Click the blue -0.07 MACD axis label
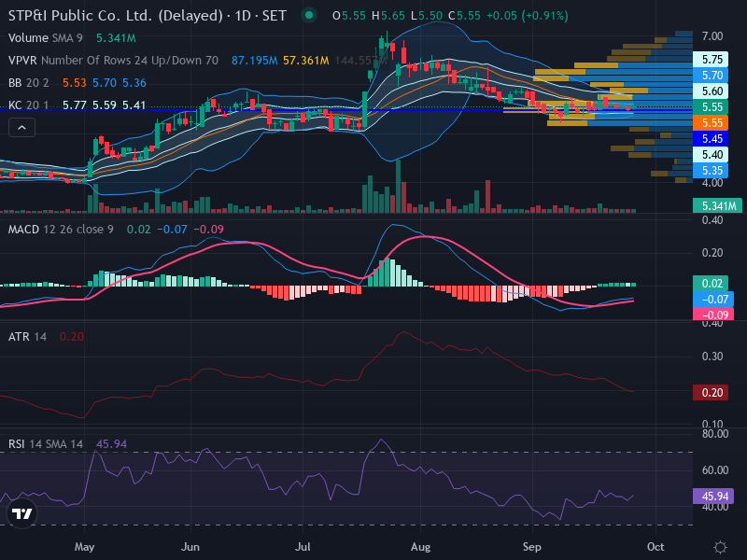Image resolution: width=747 pixels, height=560 pixels. 713,299
